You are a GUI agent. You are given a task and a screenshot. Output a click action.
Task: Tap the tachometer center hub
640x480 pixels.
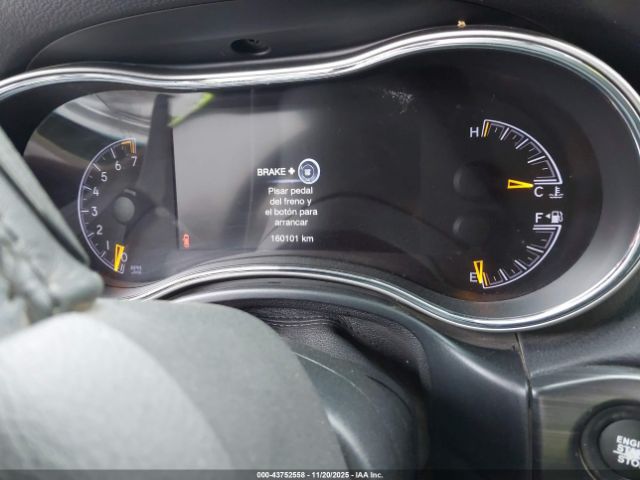(124, 209)
